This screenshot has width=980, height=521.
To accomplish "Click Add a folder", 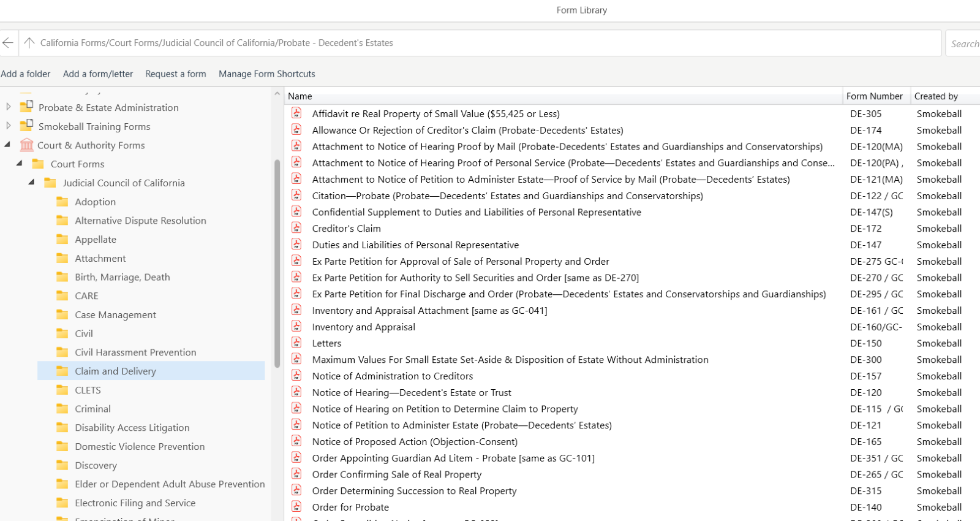I will coord(26,74).
